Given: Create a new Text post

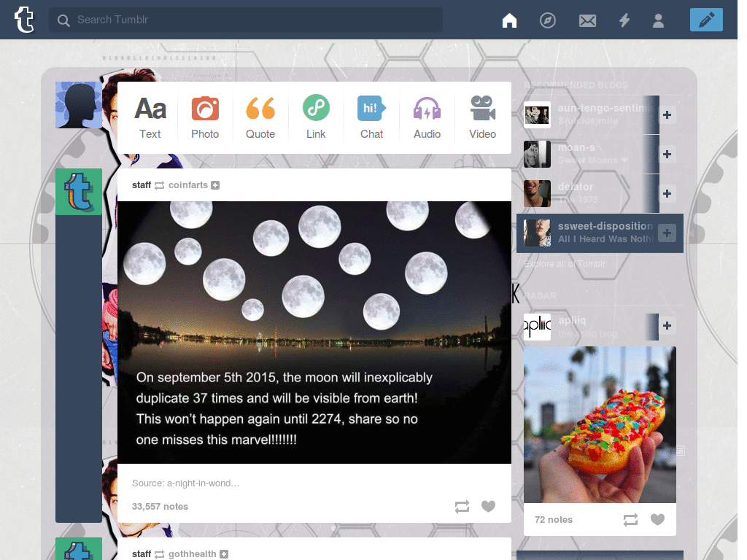Looking at the screenshot, I should pos(150,117).
